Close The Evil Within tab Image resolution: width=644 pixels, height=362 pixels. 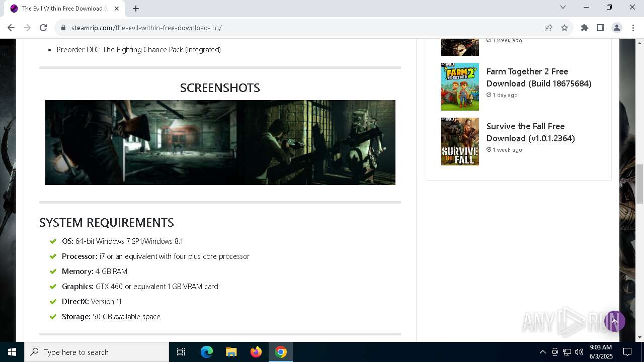point(117,8)
